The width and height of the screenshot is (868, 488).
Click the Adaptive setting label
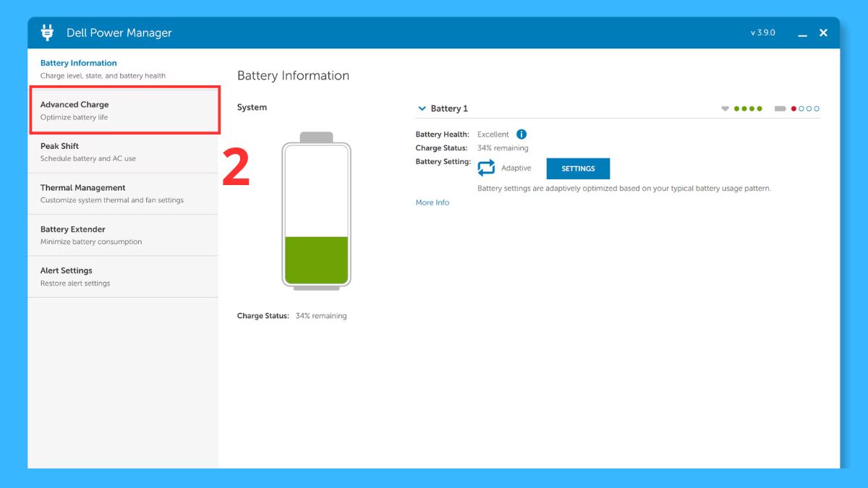(x=516, y=168)
